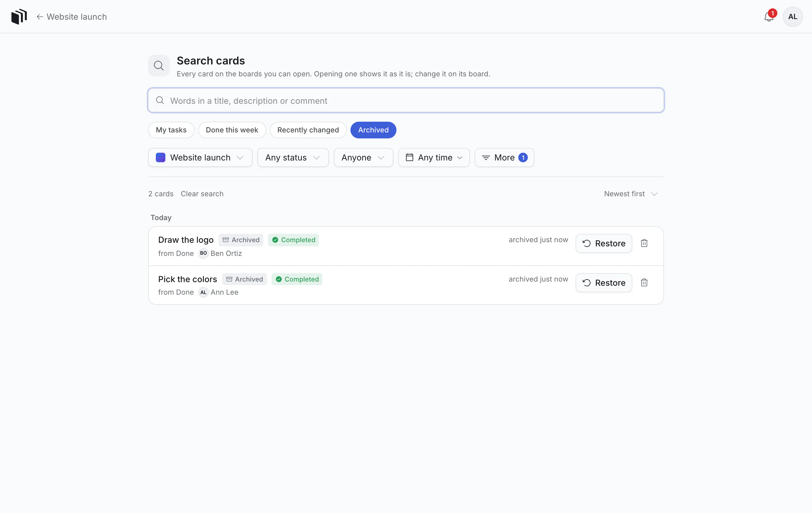This screenshot has width=812, height=513.
Task: Open the Pick the colors card
Action: pos(187,279)
